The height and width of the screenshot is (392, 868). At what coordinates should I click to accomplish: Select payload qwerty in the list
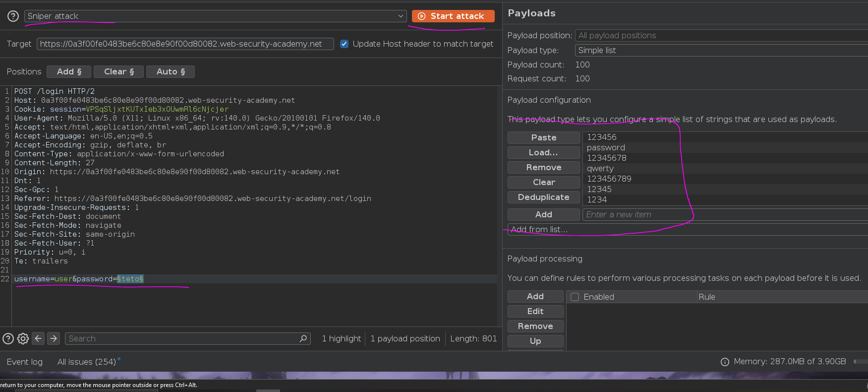[725, 168]
